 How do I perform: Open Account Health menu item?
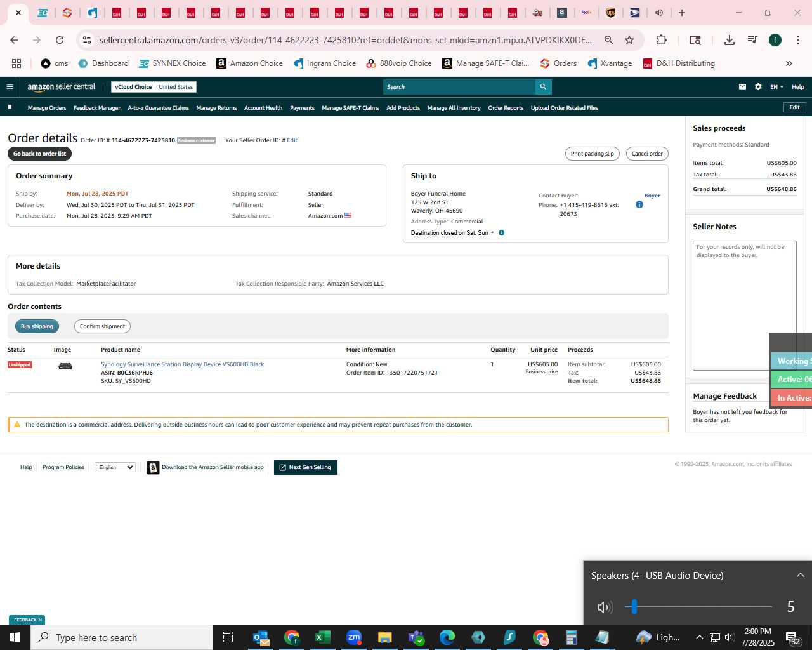click(263, 108)
